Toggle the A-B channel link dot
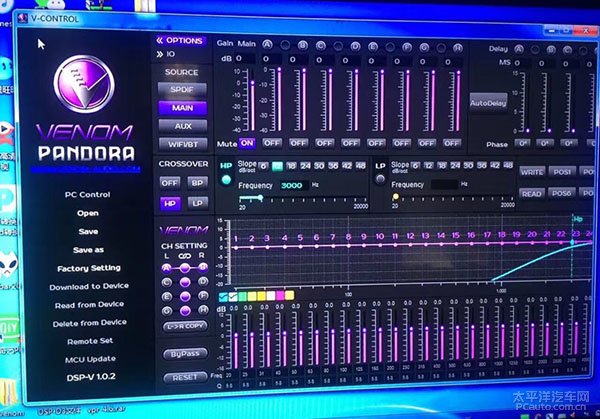600x419 pixels. pos(185,268)
